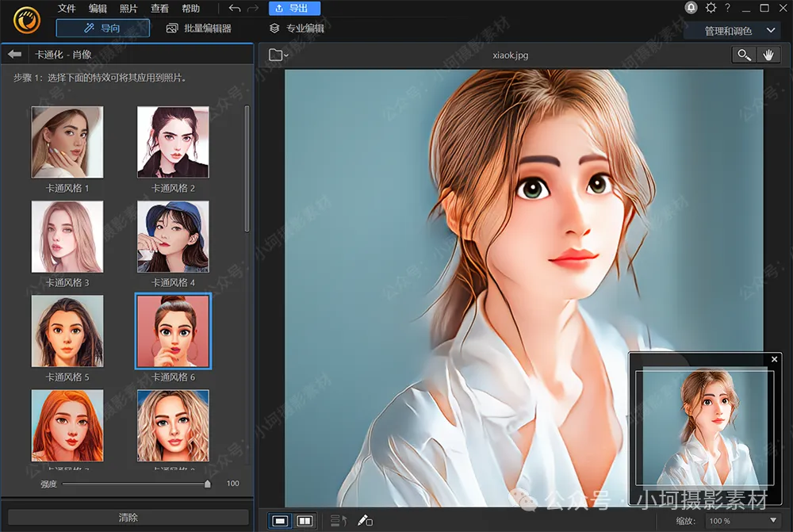This screenshot has height=532, width=793.
Task: Click the 清除 button
Action: coord(127,518)
